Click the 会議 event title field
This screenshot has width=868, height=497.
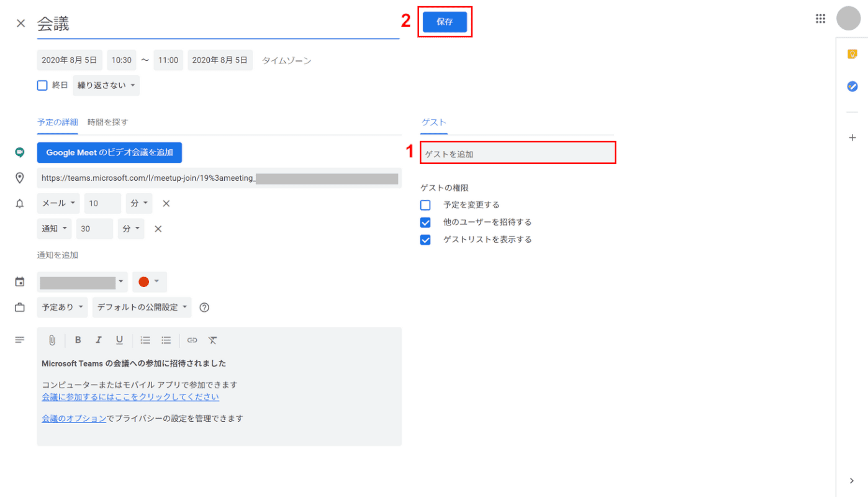click(218, 24)
